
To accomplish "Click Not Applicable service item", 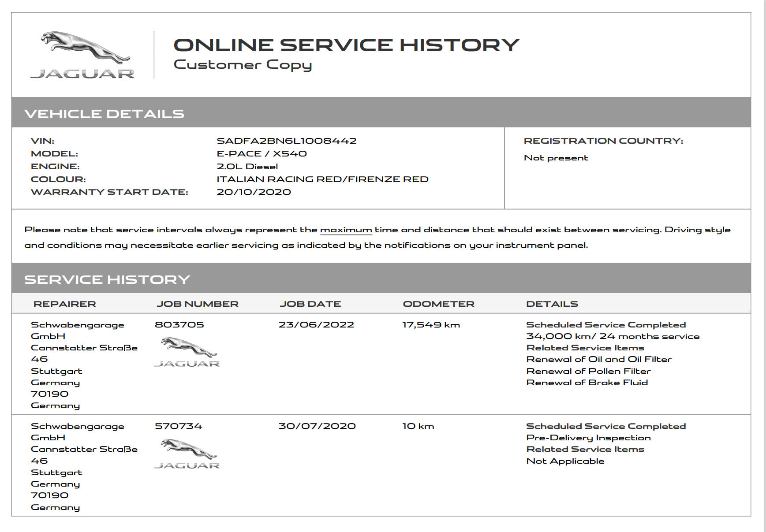I will click(x=565, y=461).
